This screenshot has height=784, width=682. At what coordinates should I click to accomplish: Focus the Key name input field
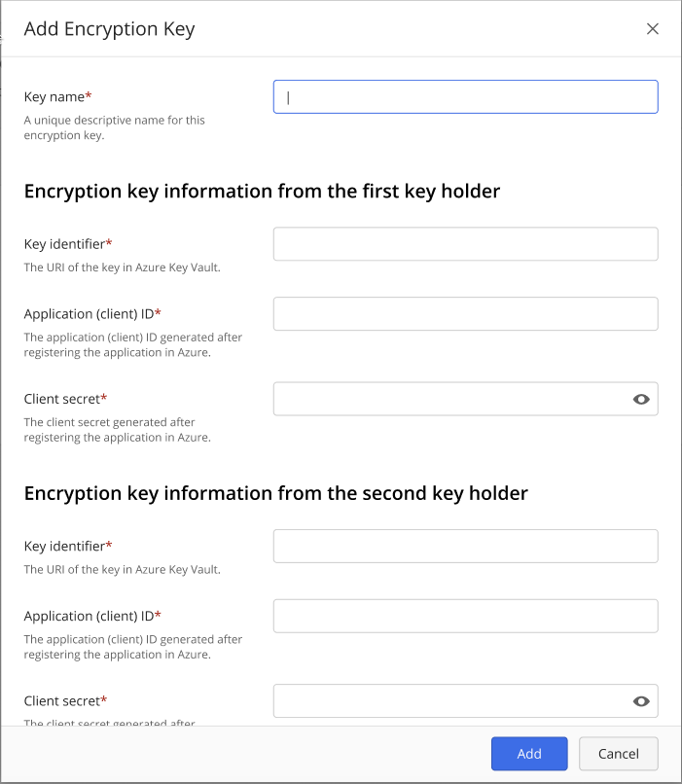[x=465, y=96]
